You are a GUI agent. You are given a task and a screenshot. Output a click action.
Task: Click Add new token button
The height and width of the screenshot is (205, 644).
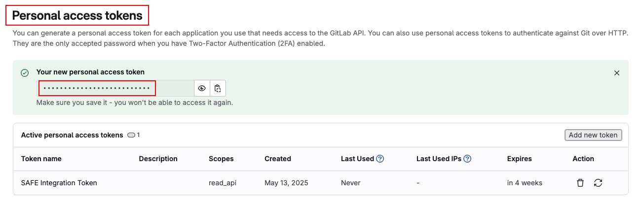(593, 135)
